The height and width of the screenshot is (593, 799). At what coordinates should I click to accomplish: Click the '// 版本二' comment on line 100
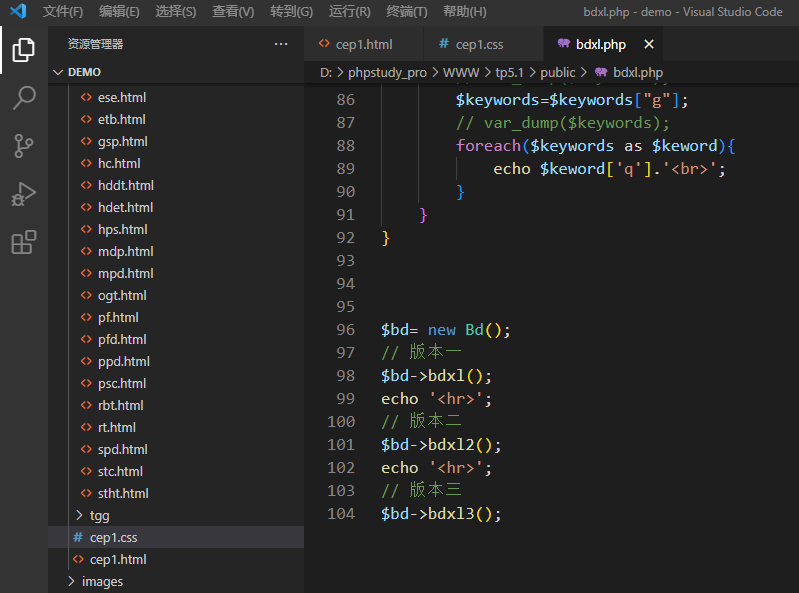pos(421,422)
